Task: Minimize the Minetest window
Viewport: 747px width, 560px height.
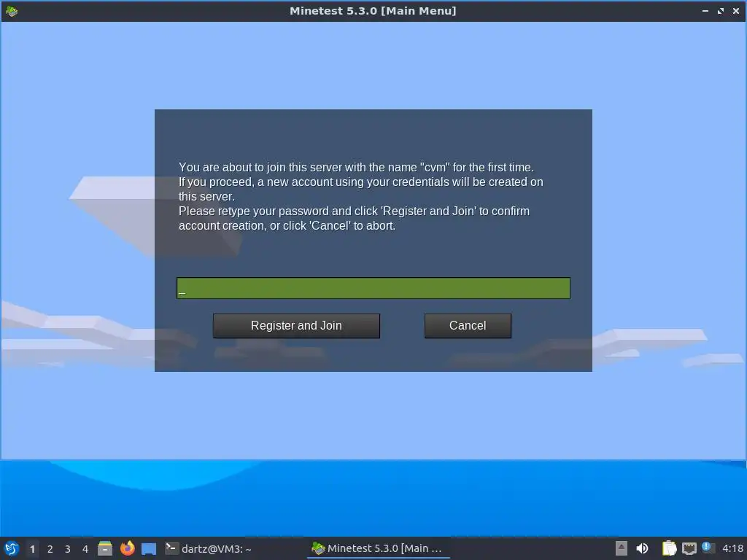Action: (705, 11)
